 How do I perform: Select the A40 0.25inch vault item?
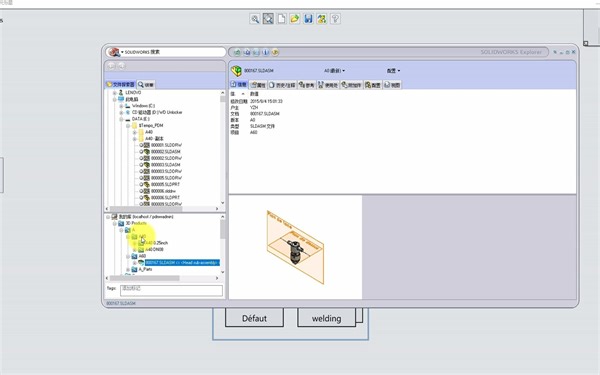[153, 243]
